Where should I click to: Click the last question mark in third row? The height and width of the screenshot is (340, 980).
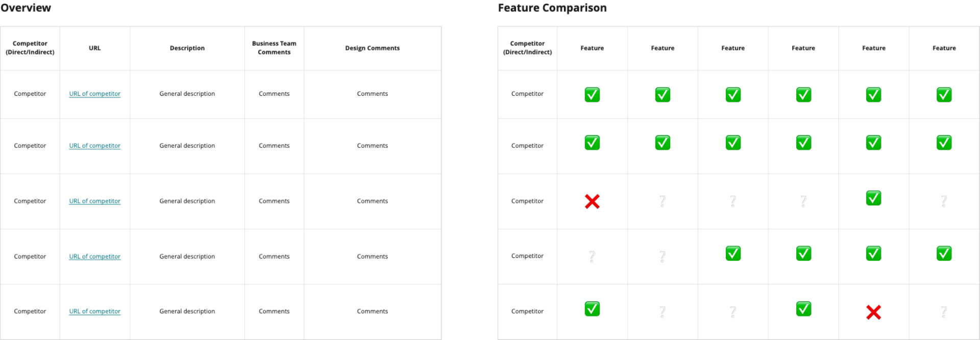944,201
